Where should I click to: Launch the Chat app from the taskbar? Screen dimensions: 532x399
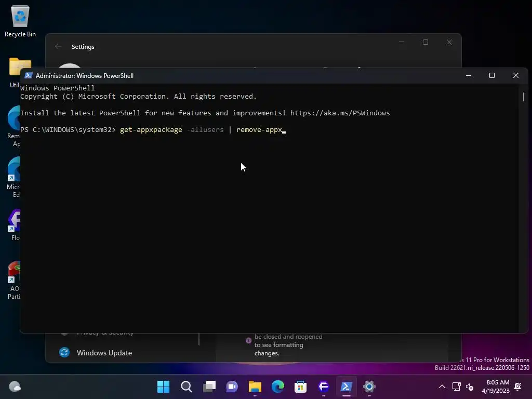coord(232,387)
